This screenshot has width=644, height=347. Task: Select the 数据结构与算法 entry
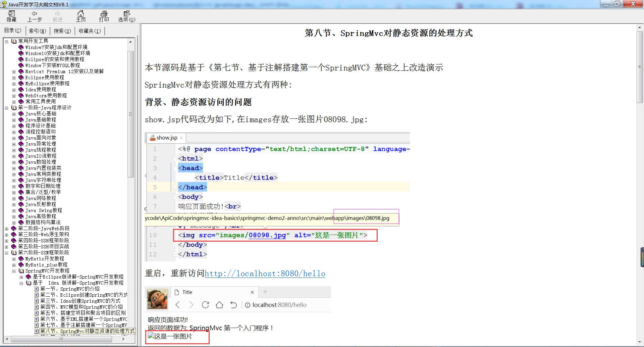(x=43, y=222)
